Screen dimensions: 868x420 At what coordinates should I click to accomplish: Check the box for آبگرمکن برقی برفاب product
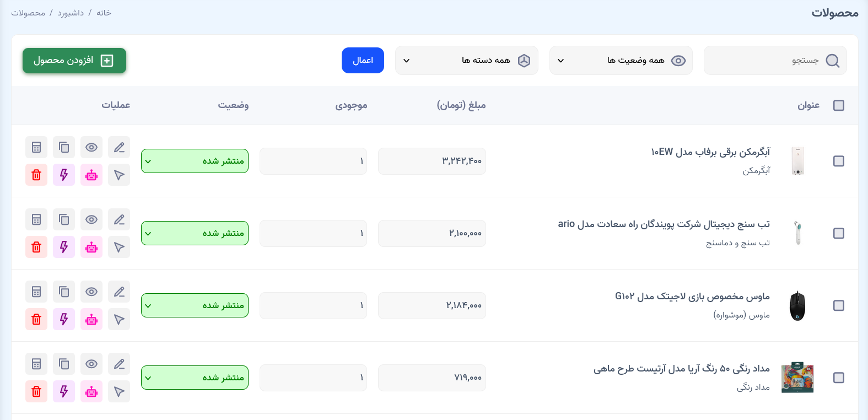click(838, 161)
